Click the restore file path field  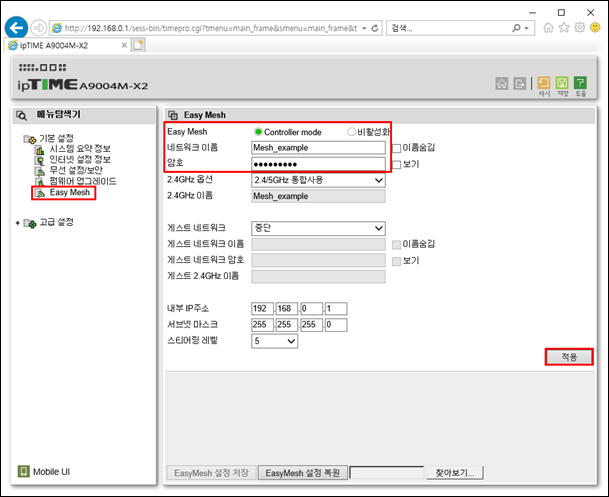pos(386,473)
